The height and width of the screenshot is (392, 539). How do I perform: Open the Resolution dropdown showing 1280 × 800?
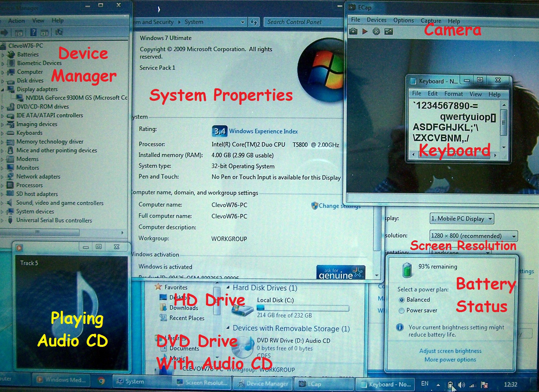(x=473, y=236)
